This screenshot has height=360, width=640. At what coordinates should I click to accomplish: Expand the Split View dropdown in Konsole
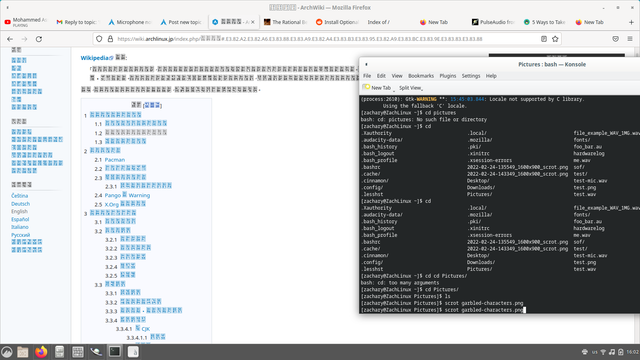click(x=411, y=88)
